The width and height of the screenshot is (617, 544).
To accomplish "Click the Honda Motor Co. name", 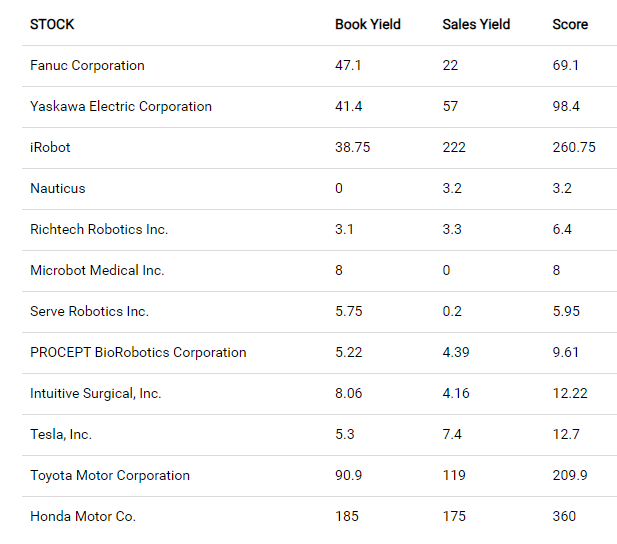I will click(x=83, y=516).
